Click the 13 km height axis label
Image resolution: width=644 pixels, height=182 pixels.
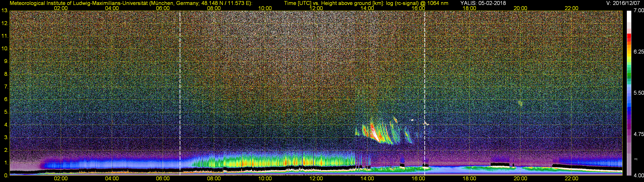click(5, 11)
